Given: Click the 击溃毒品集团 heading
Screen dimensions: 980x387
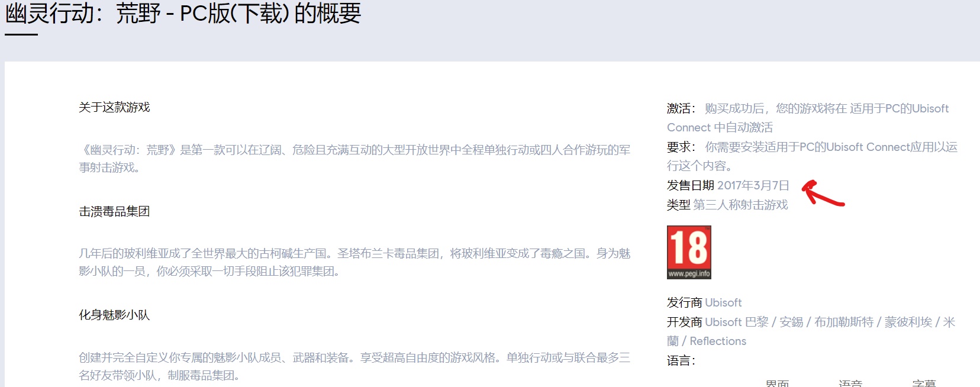Looking at the screenshot, I should pos(114,211).
